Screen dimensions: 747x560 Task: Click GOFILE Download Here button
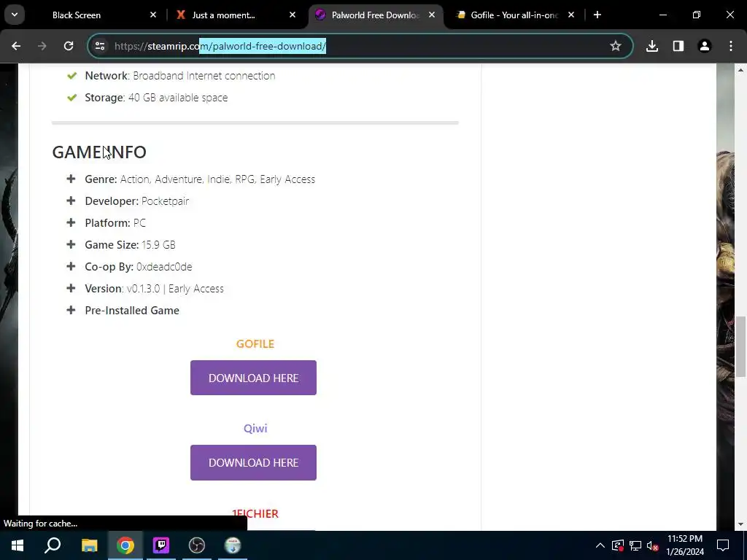[x=253, y=378]
